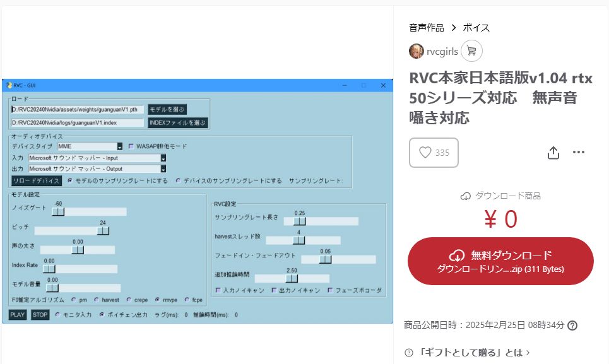The height and width of the screenshot is (364, 609).
Task: Click the リロードデバイス button
Action: click(x=37, y=181)
